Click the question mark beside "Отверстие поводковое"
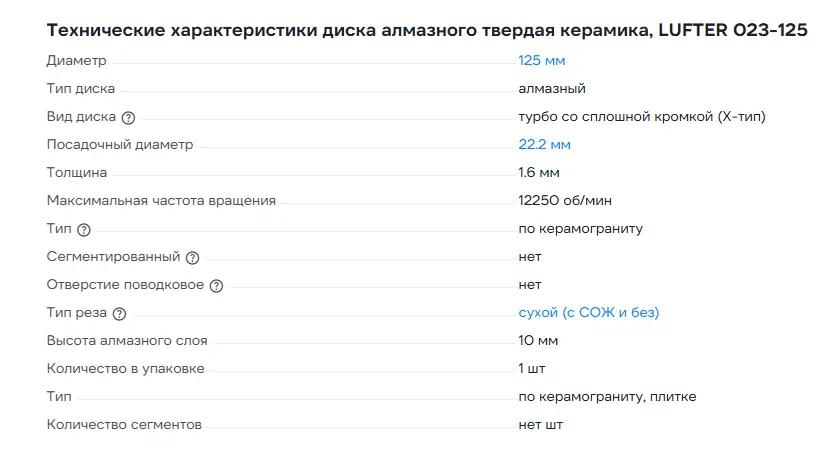This screenshot has width=832, height=462. coord(216,285)
